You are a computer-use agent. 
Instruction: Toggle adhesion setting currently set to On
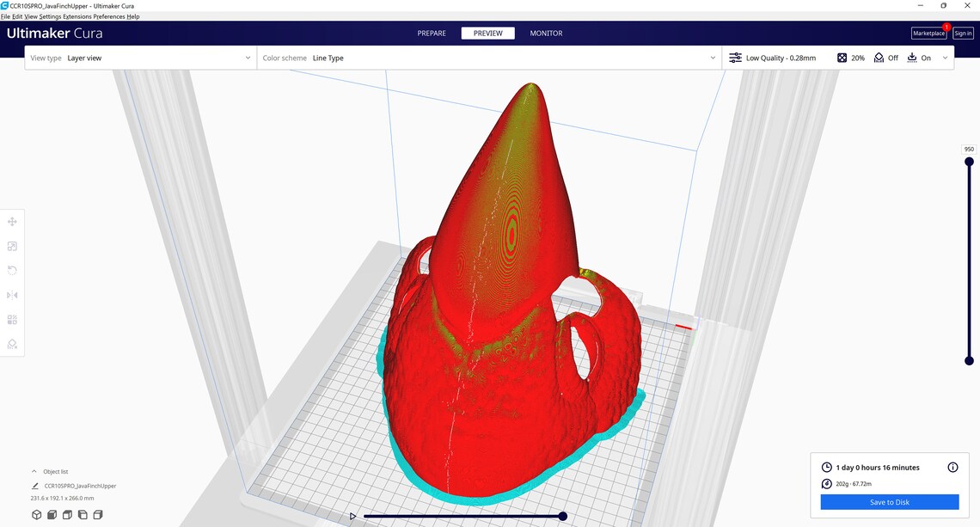point(921,58)
